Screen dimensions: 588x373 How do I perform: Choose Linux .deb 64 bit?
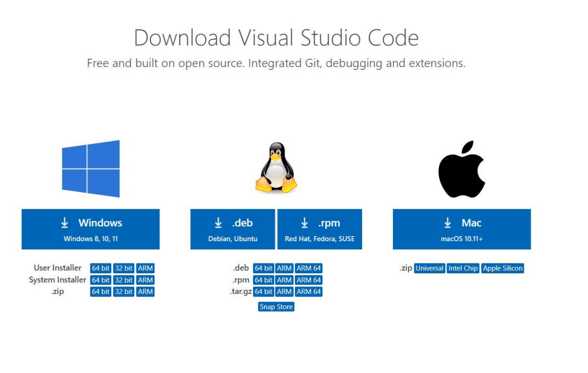(x=263, y=268)
